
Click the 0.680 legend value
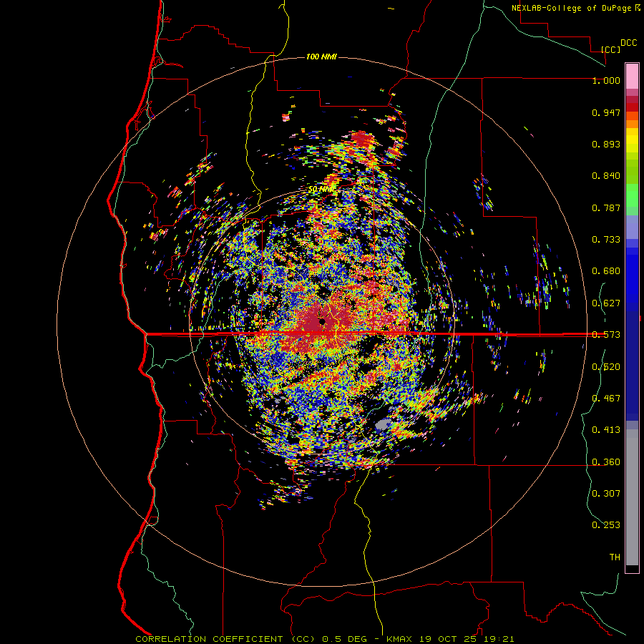tap(606, 271)
